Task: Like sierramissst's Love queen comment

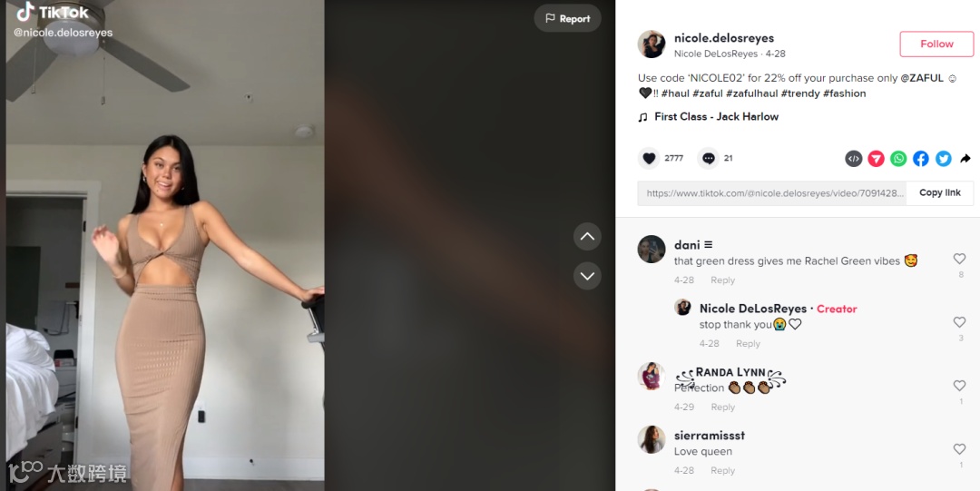Action: 959,449
